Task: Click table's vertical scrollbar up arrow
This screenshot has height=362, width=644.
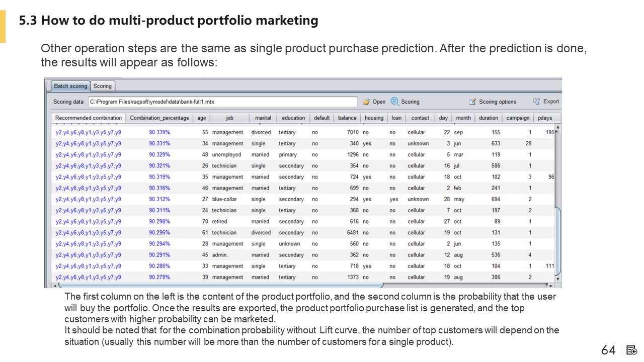Action: tap(557, 127)
